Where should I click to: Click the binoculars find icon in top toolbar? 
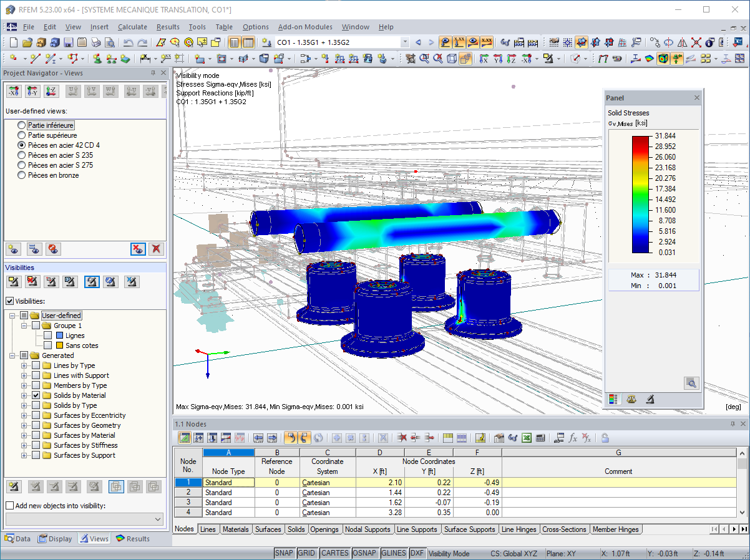point(504,43)
